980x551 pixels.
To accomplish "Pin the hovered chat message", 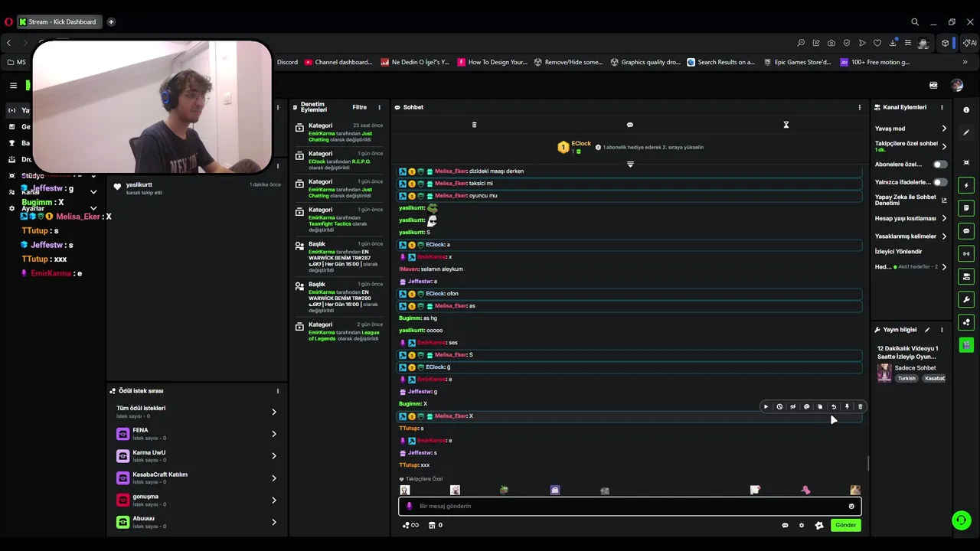I will click(847, 407).
